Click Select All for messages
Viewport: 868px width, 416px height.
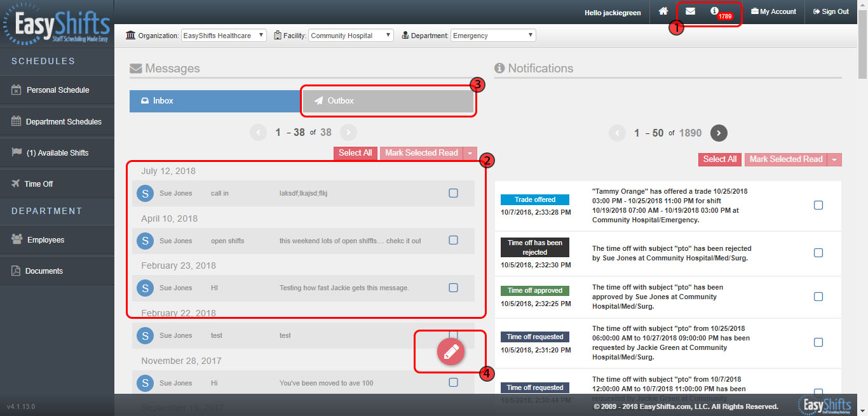(355, 153)
